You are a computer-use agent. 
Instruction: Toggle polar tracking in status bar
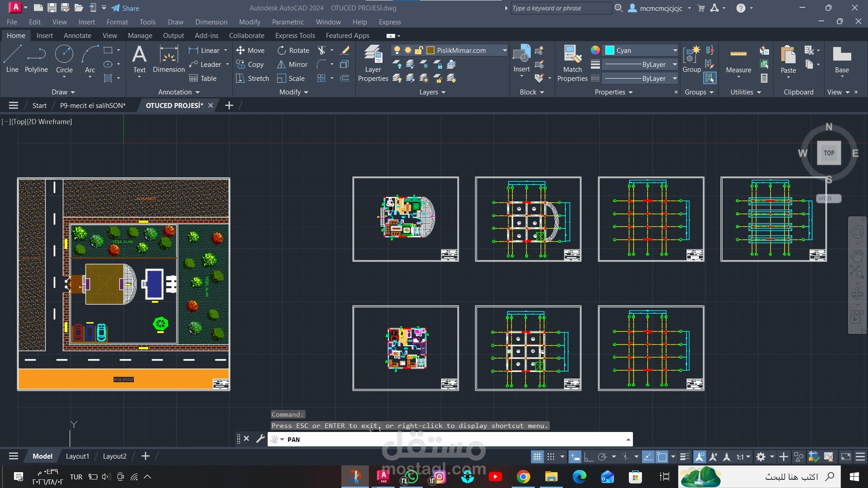pyautogui.click(x=602, y=457)
